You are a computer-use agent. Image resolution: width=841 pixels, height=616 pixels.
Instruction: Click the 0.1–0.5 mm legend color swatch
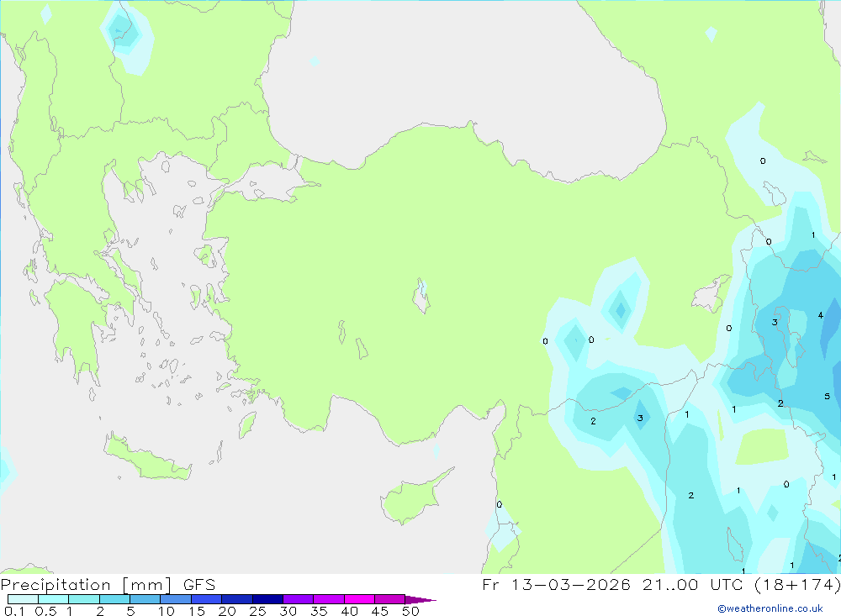[x=23, y=599]
